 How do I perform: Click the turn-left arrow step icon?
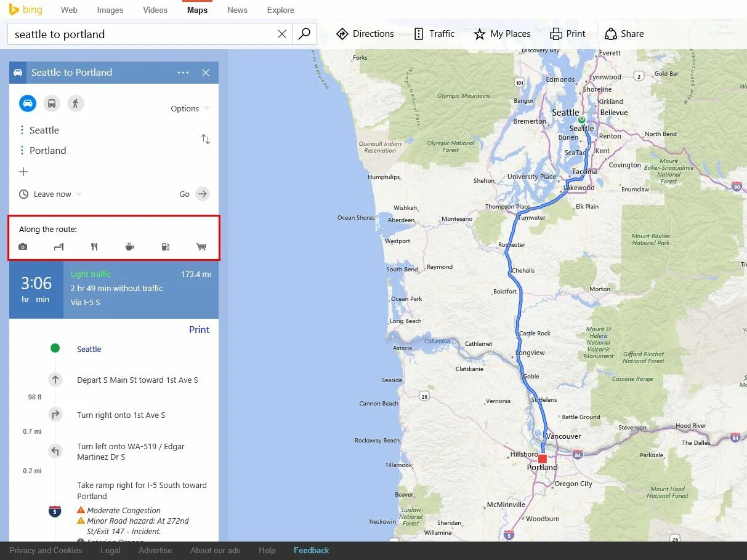(55, 452)
